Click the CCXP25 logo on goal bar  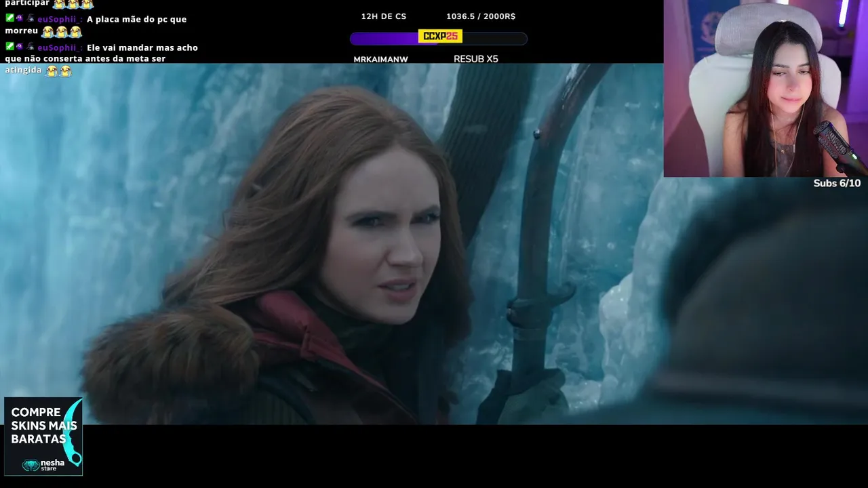pos(440,36)
